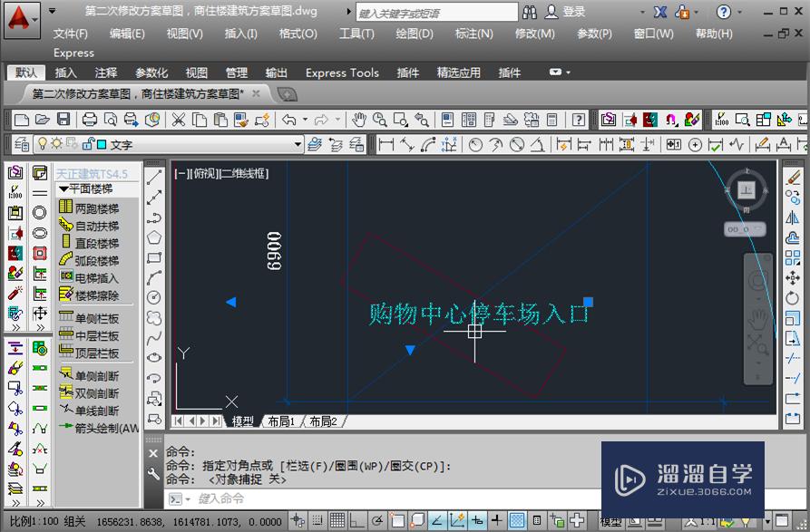Click inside the command line input field

[x=272, y=497]
